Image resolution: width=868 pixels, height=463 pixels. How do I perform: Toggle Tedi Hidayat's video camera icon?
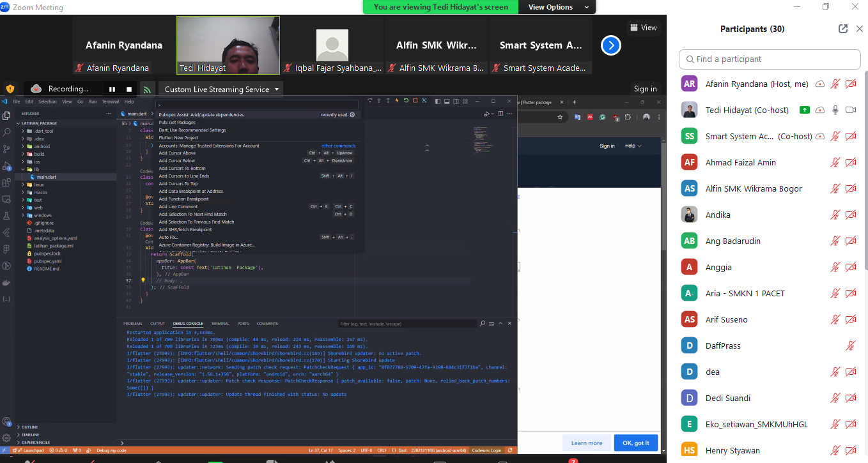pyautogui.click(x=851, y=110)
